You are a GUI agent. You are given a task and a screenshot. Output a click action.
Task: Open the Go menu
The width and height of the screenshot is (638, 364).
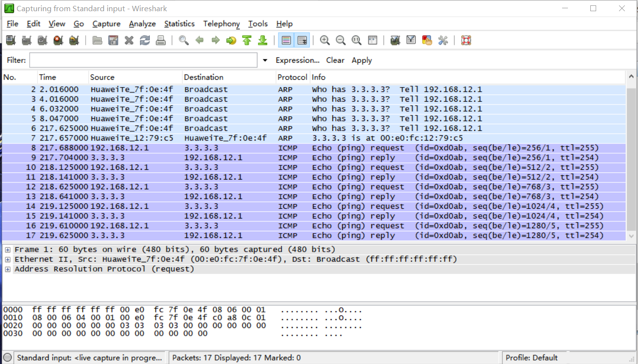tap(79, 24)
